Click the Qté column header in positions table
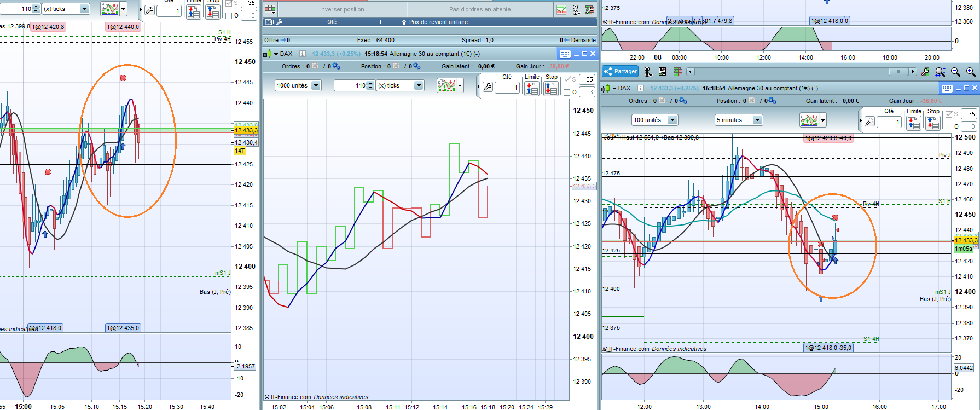 pyautogui.click(x=332, y=22)
